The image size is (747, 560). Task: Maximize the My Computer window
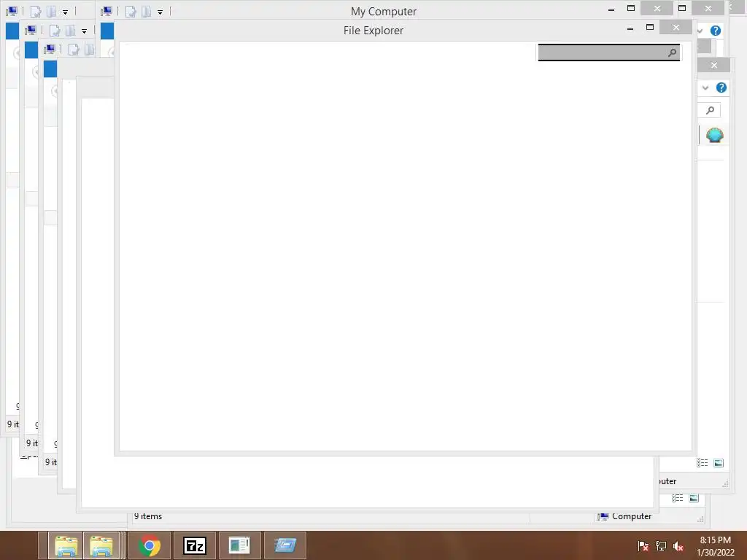(x=631, y=8)
